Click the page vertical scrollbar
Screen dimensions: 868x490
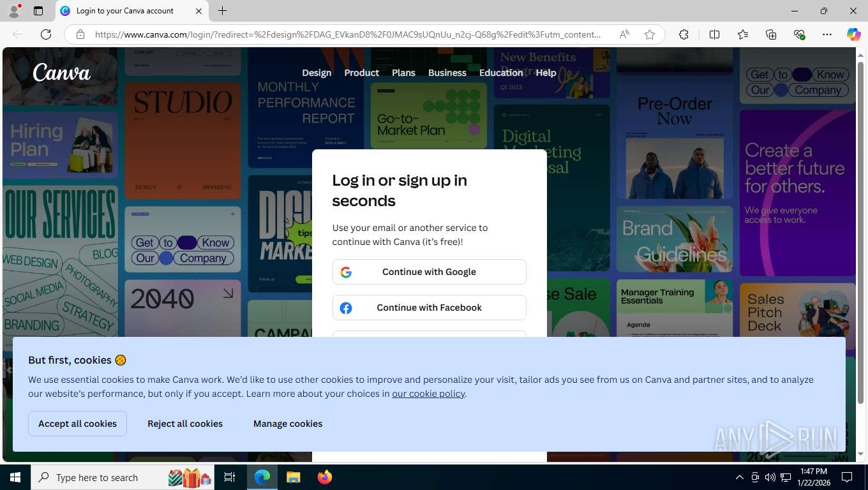coord(860,233)
